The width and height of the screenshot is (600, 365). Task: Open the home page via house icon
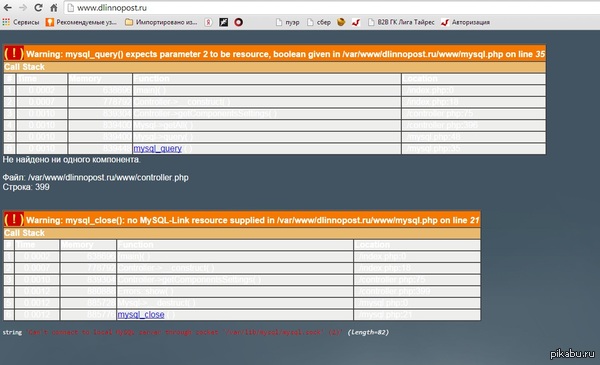54,8
